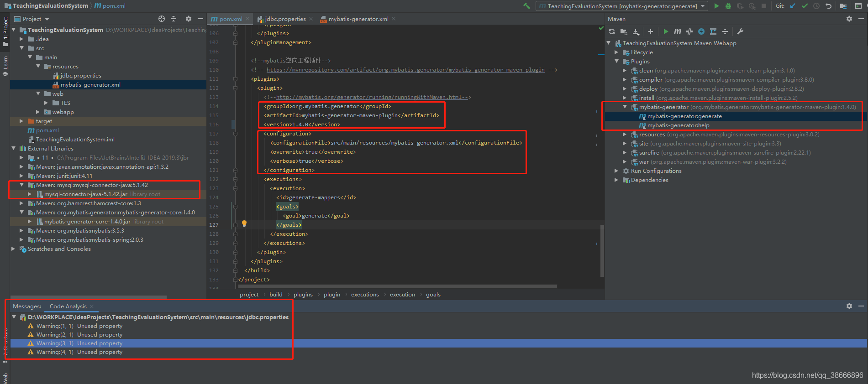
Task: Open Messages panel gear settings
Action: coord(849,306)
